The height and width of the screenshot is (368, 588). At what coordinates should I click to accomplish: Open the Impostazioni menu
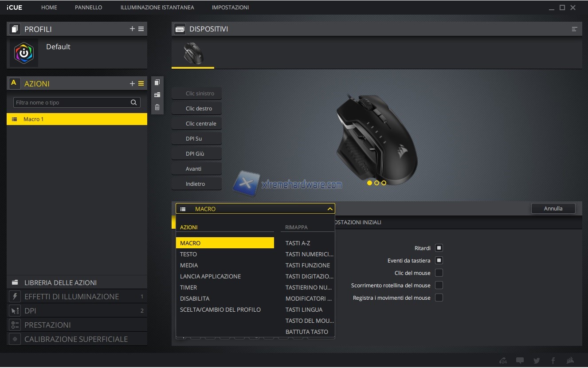230,8
